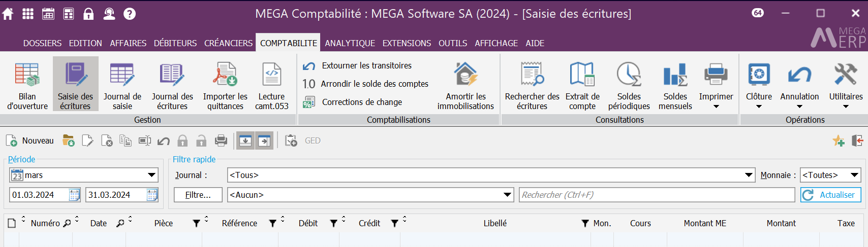Click the Nouveau button
The image size is (868, 247).
(x=29, y=140)
